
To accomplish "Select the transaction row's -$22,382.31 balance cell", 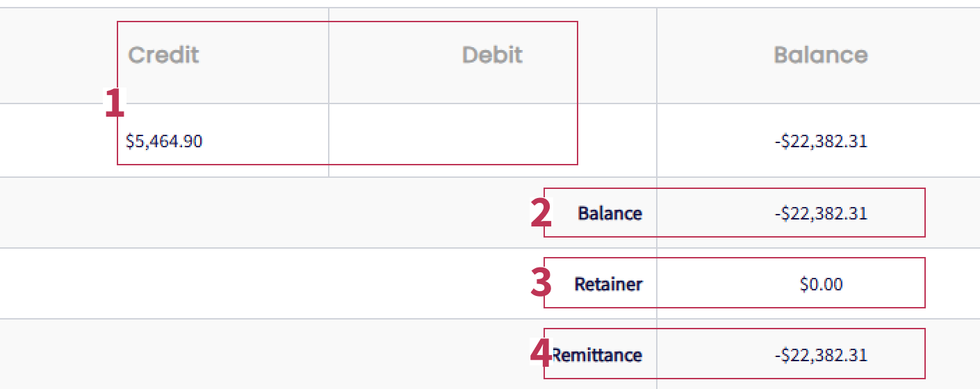I will pyautogui.click(x=821, y=142).
